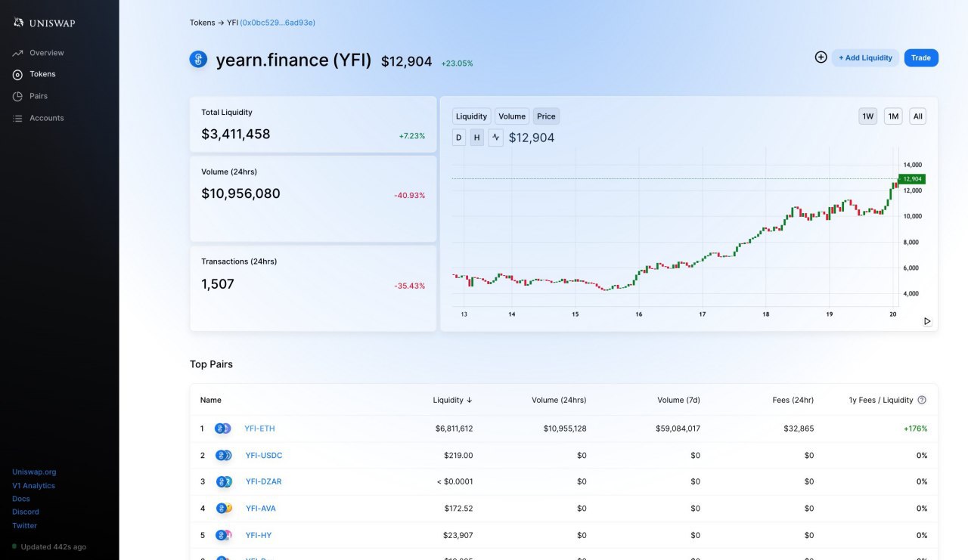Sort pairs by 1y Fees / Liquidity
Viewport: 968px width, 560px height.
881,400
